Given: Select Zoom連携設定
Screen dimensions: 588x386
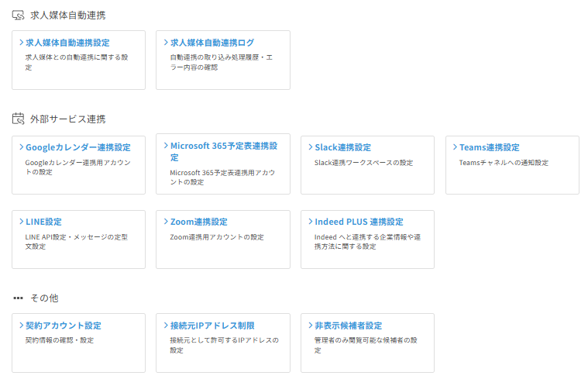Looking at the screenshot, I should [x=198, y=222].
